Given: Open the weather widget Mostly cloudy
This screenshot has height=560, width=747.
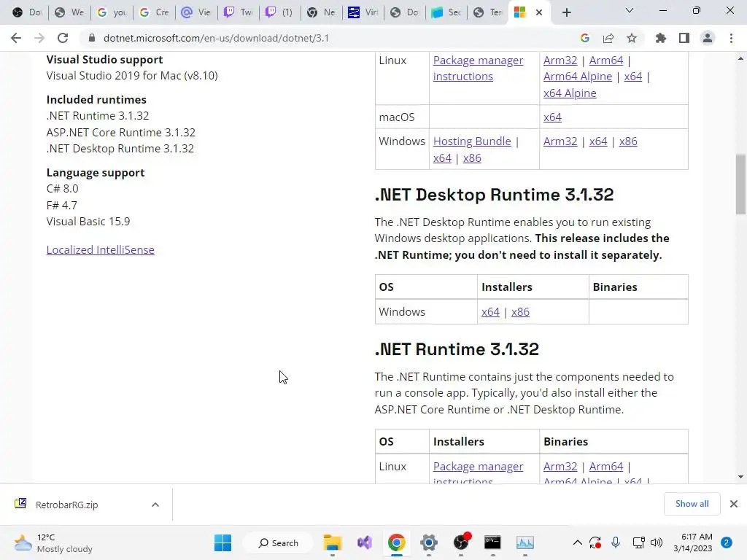Looking at the screenshot, I should pos(53,542).
